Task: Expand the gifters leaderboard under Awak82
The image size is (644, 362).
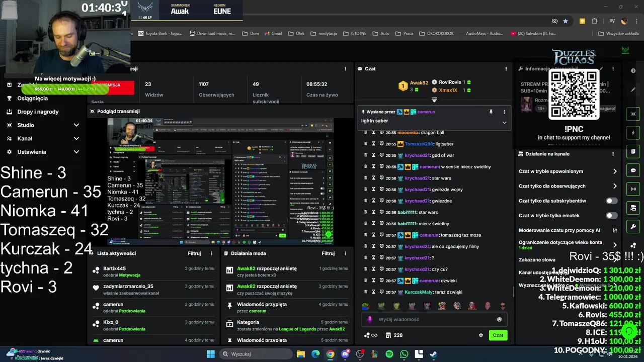Action: (x=434, y=100)
